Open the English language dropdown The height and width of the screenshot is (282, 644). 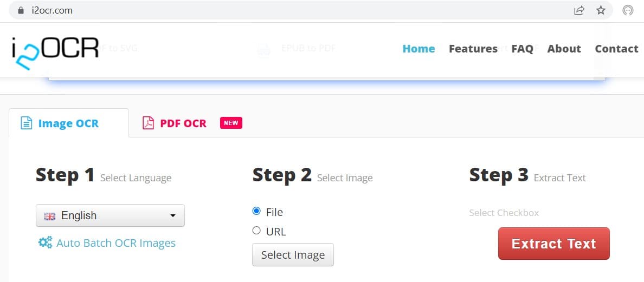point(110,215)
